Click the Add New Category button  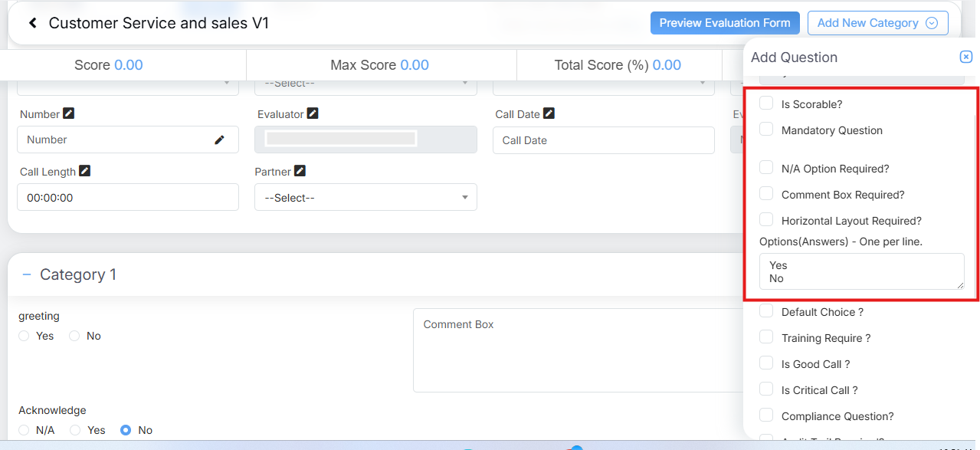pos(867,23)
